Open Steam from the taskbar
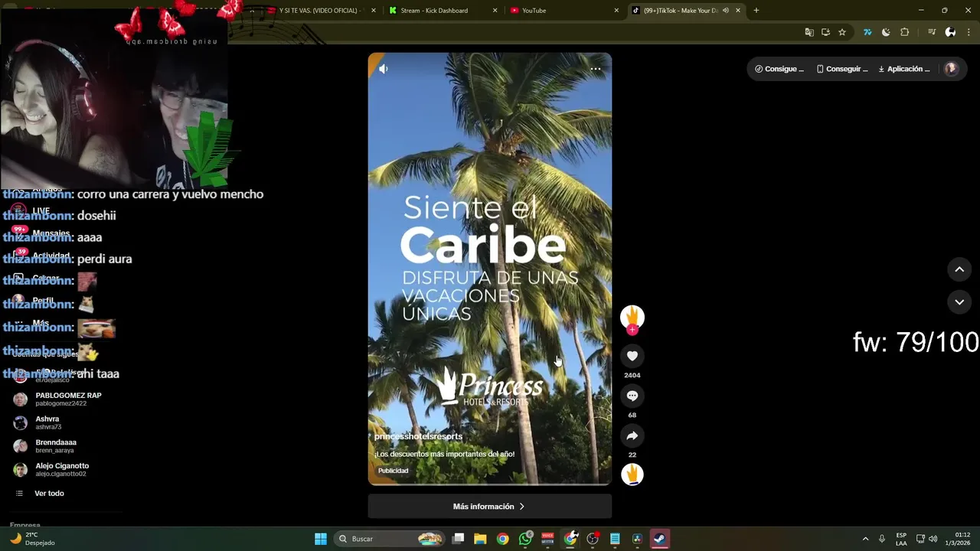Screen dimensions: 980x551 659,539
